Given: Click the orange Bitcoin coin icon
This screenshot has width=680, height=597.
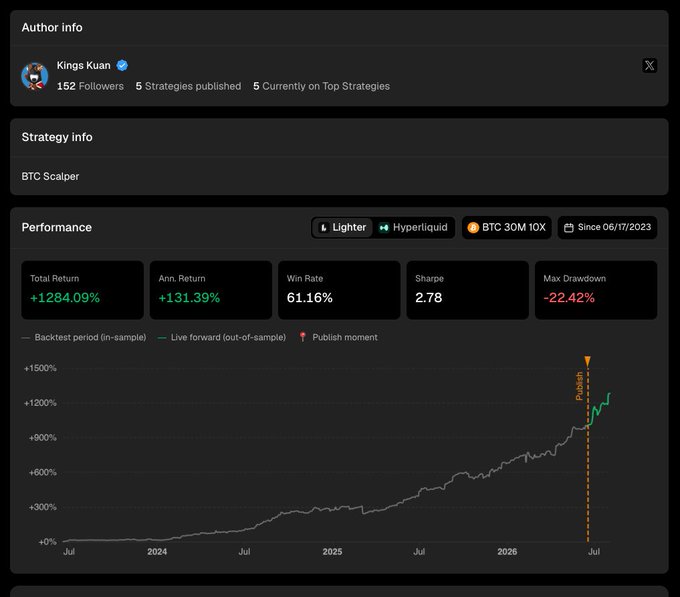Looking at the screenshot, I should click(473, 228).
